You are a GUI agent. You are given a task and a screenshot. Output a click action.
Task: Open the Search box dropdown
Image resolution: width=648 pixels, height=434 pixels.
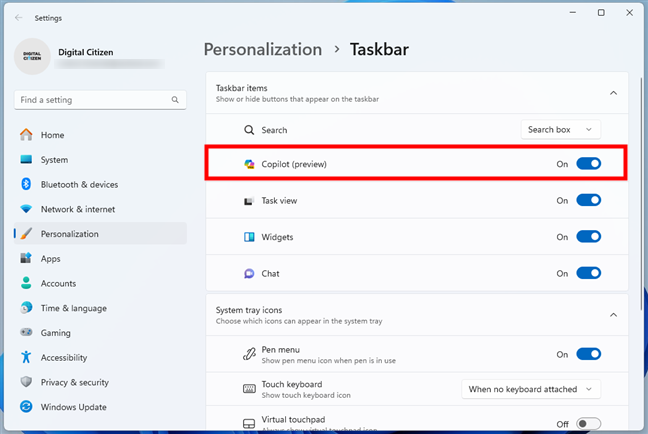[x=560, y=130]
